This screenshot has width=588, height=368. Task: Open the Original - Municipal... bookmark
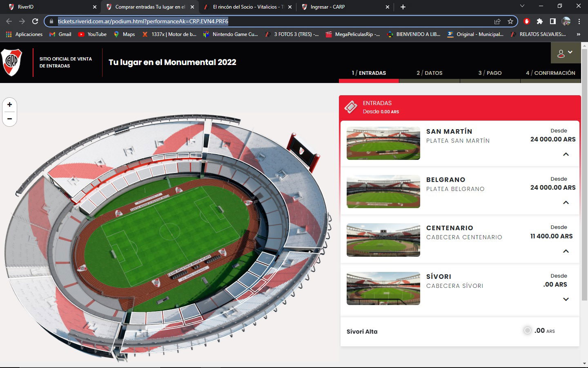pos(475,34)
